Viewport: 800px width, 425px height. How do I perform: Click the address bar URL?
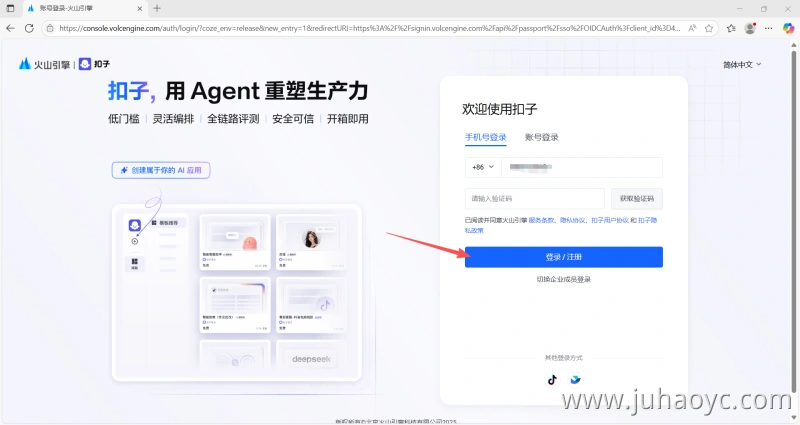369,29
